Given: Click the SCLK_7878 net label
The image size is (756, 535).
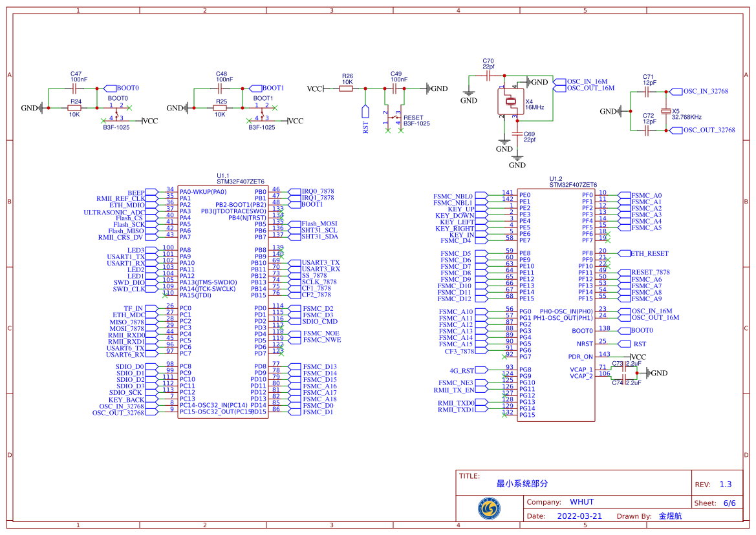Looking at the screenshot, I should pyautogui.click(x=319, y=282).
